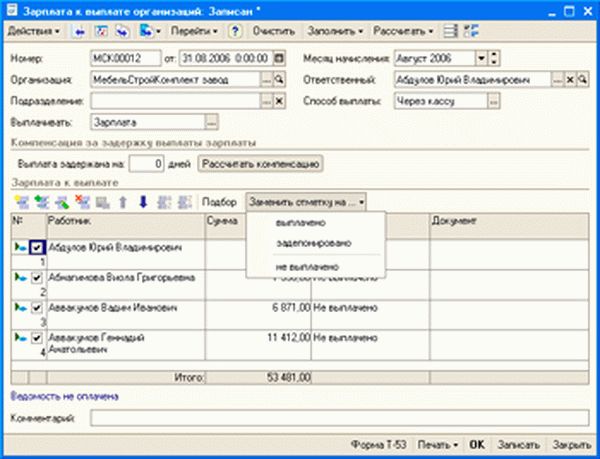Click the Месяц начисления spinner arrows

pos(495,57)
